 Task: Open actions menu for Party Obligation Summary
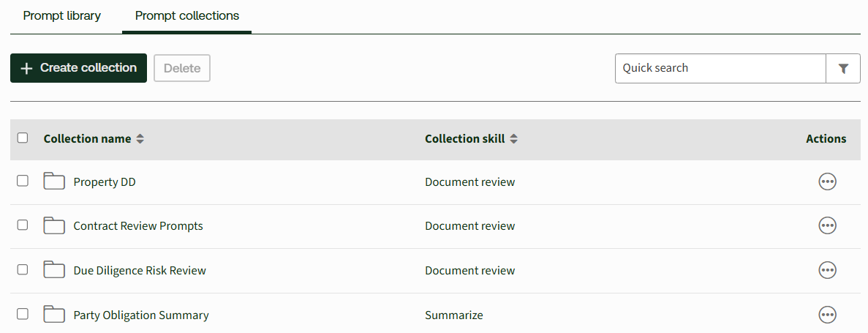pos(827,315)
